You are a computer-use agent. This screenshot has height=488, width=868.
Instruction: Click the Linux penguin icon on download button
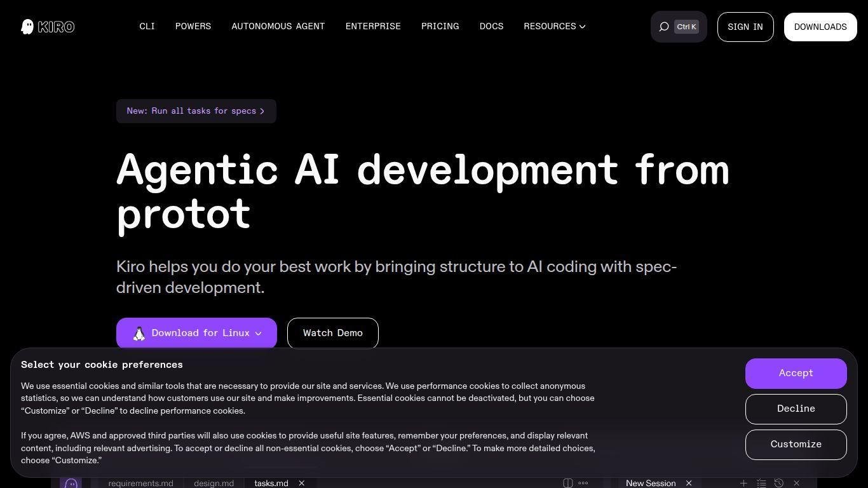pyautogui.click(x=139, y=334)
